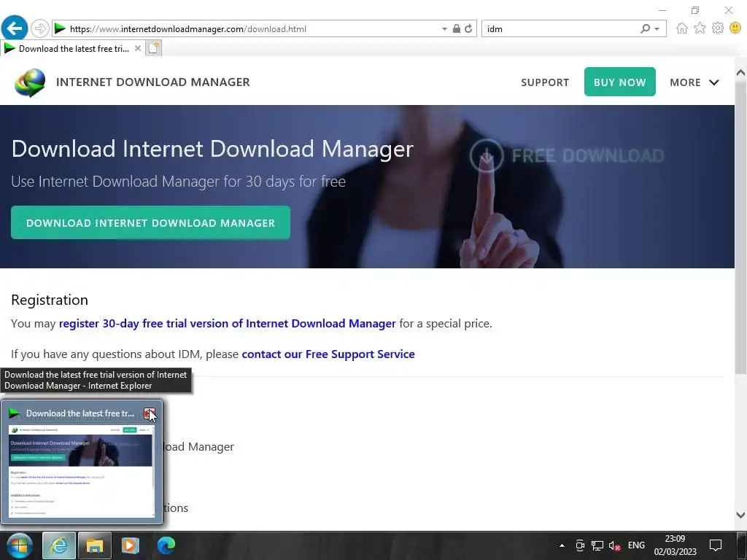Open Favorites with the star icon
The width and height of the screenshot is (747, 560).
point(700,28)
